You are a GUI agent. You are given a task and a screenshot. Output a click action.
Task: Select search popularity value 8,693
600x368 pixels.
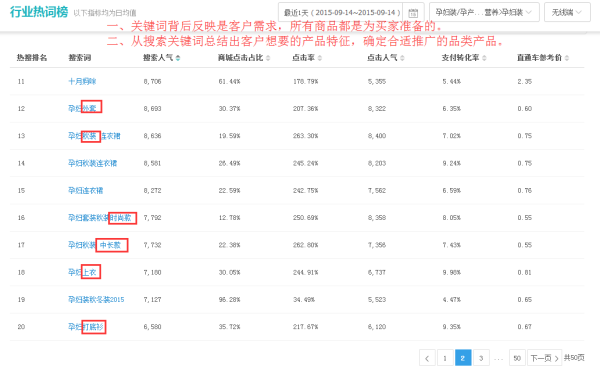[x=152, y=108]
